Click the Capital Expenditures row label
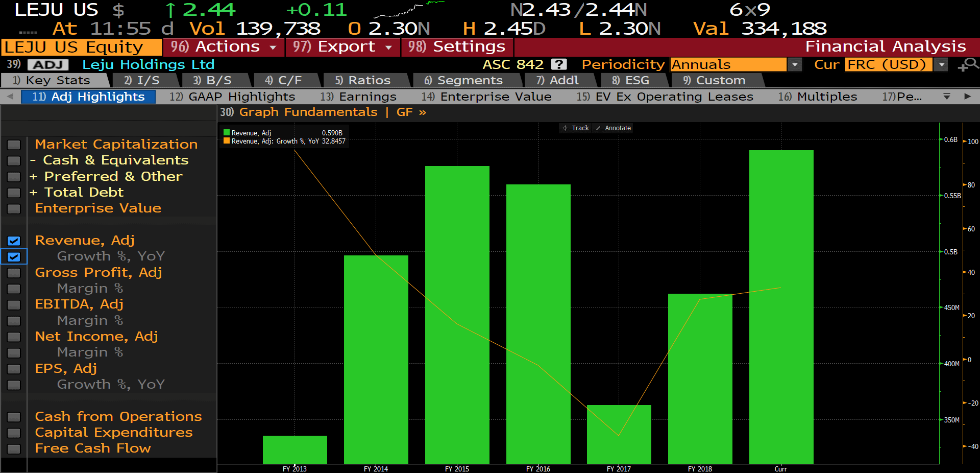This screenshot has width=980, height=473. (114, 433)
